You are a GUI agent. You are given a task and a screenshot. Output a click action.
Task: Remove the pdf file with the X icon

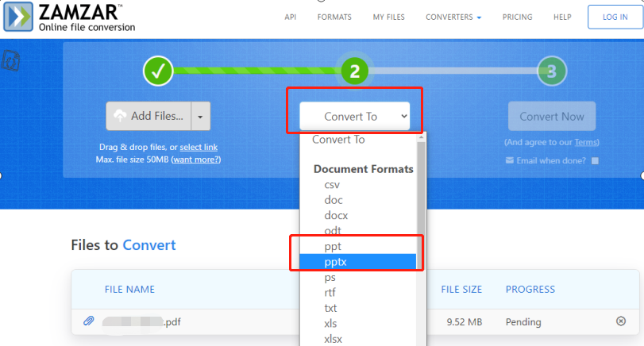tap(621, 321)
